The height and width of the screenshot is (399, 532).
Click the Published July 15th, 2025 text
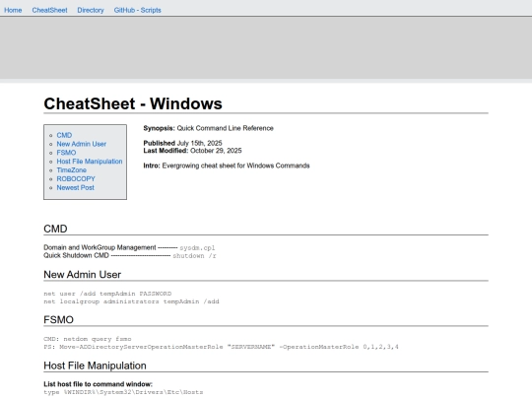[182, 143]
